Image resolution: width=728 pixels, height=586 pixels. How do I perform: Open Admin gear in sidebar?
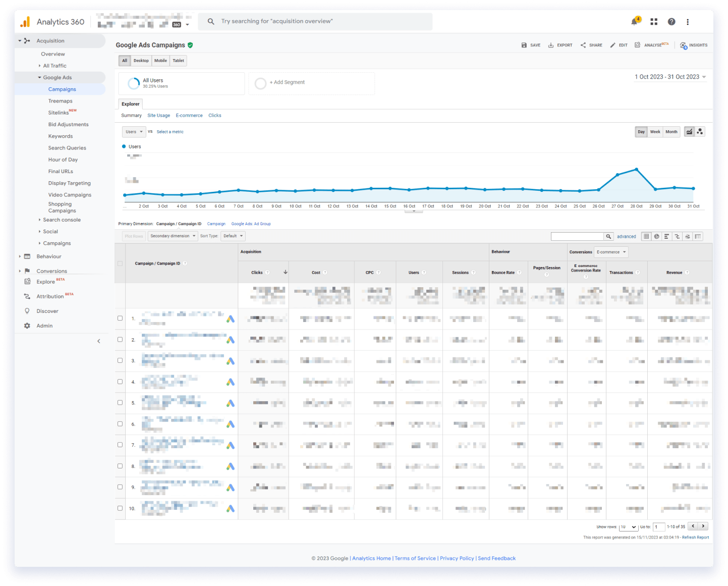tap(27, 326)
